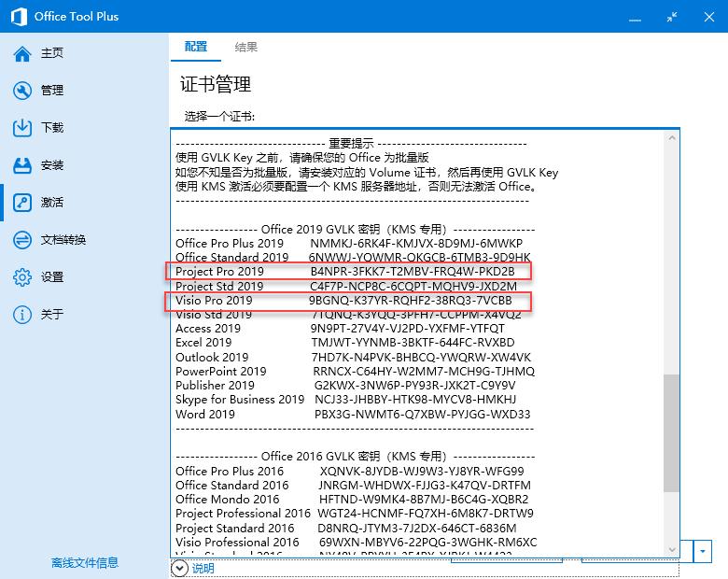Click the 重要提示 header line
Screen dimensions: 728x579
click(351, 143)
